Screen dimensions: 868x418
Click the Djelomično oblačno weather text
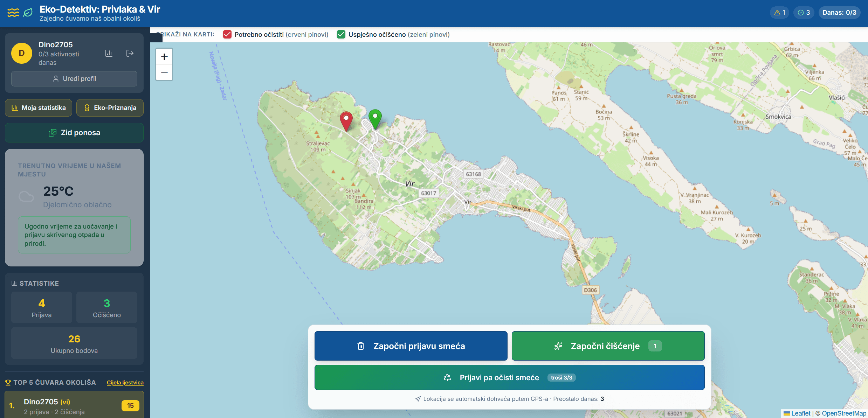pyautogui.click(x=77, y=205)
